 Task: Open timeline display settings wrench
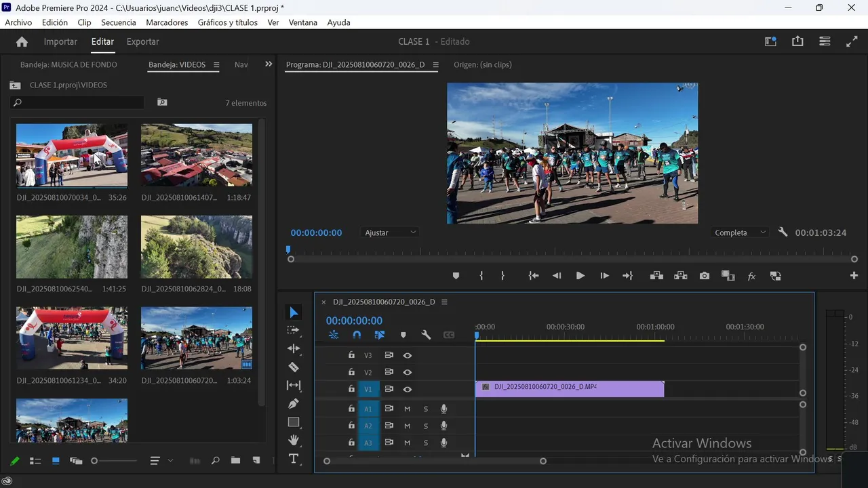click(x=426, y=335)
